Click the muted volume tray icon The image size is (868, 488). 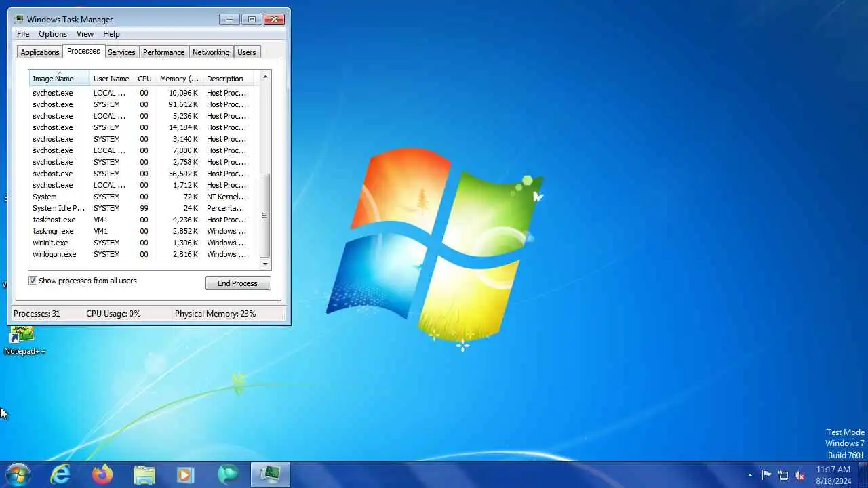click(x=800, y=475)
